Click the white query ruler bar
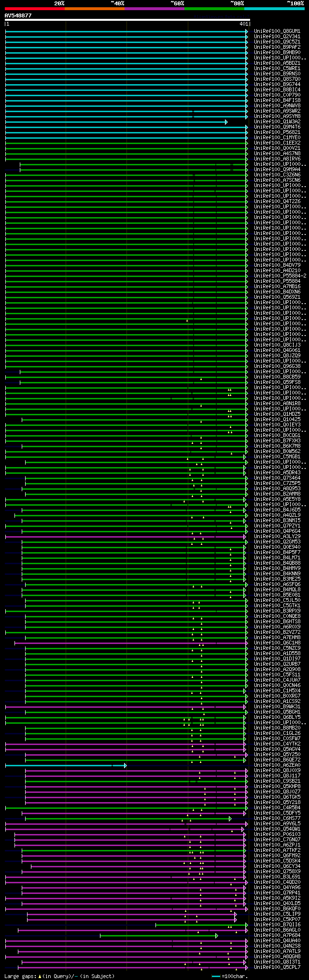Image resolution: width=309 pixels, height=980 pixels. click(x=127, y=20)
